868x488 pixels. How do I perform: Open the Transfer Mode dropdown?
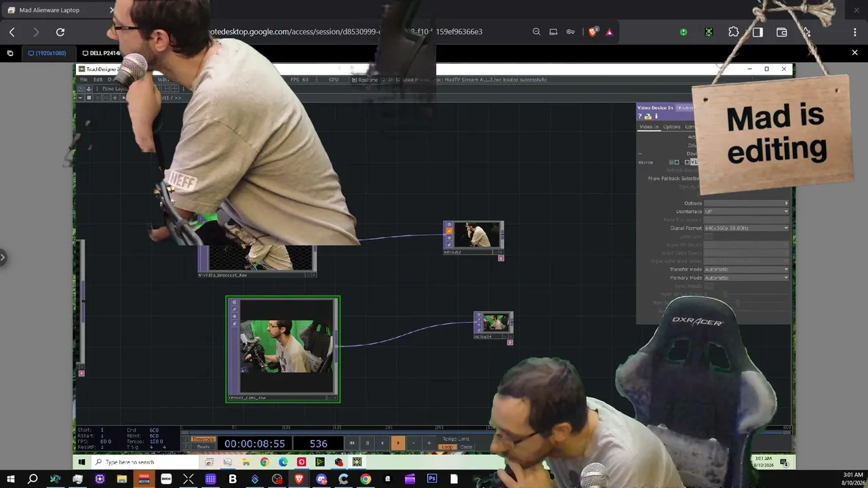pyautogui.click(x=747, y=270)
